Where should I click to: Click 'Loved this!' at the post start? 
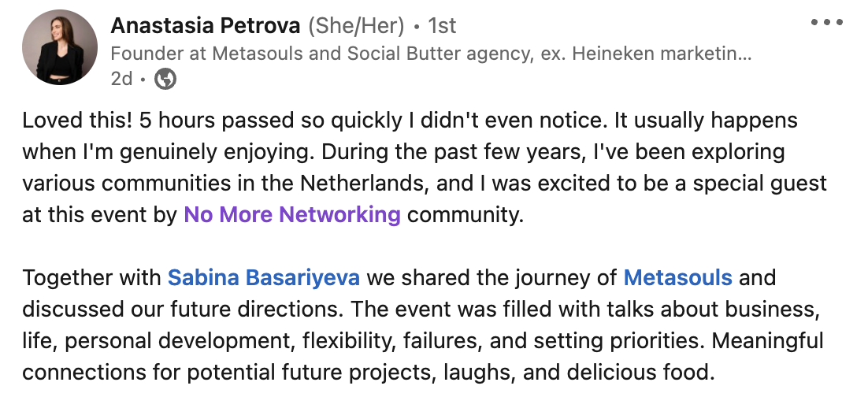[77, 121]
